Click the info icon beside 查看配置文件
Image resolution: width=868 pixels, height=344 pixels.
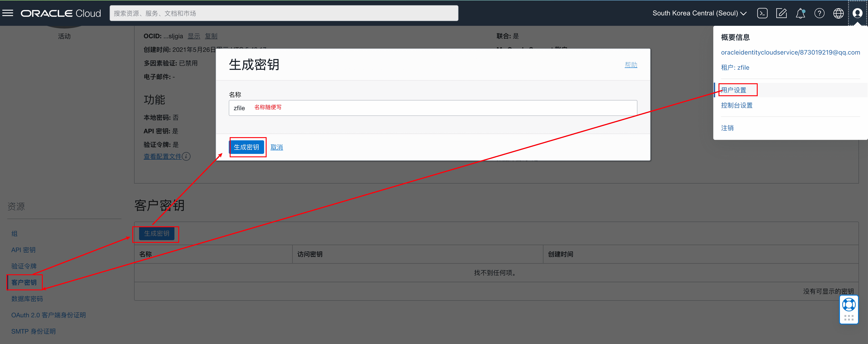coord(186,157)
